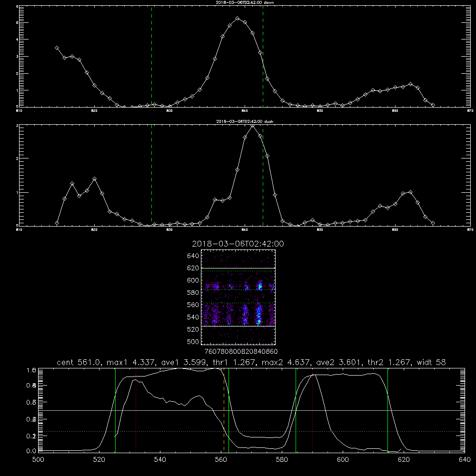
Task: Open the heatmap image in the center
Action: coord(238,297)
